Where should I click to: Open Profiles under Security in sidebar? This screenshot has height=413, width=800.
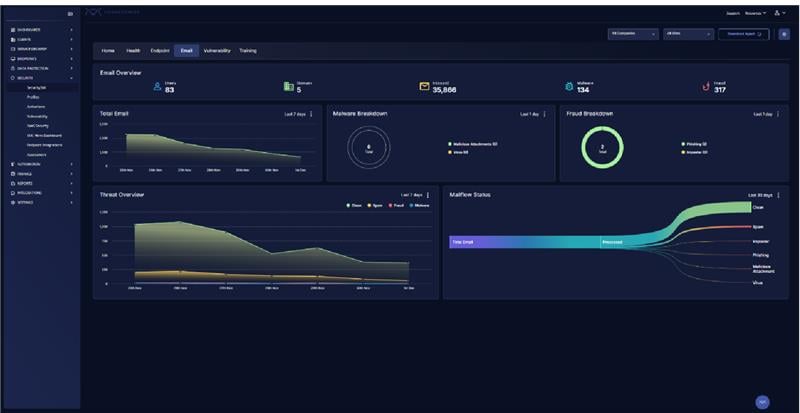point(34,97)
